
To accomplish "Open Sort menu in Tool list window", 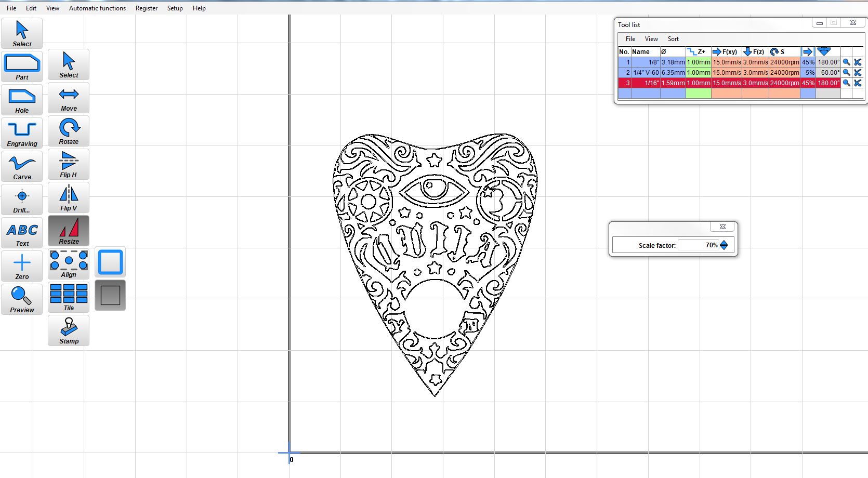I will [673, 39].
